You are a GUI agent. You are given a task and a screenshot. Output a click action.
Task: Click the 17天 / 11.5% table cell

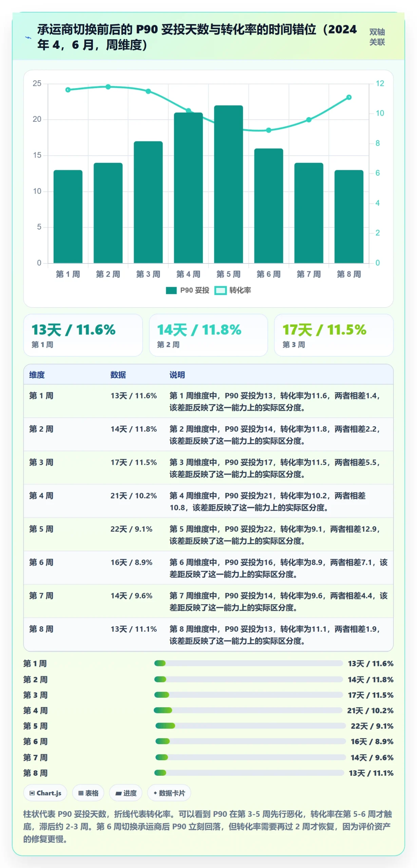pos(134,462)
